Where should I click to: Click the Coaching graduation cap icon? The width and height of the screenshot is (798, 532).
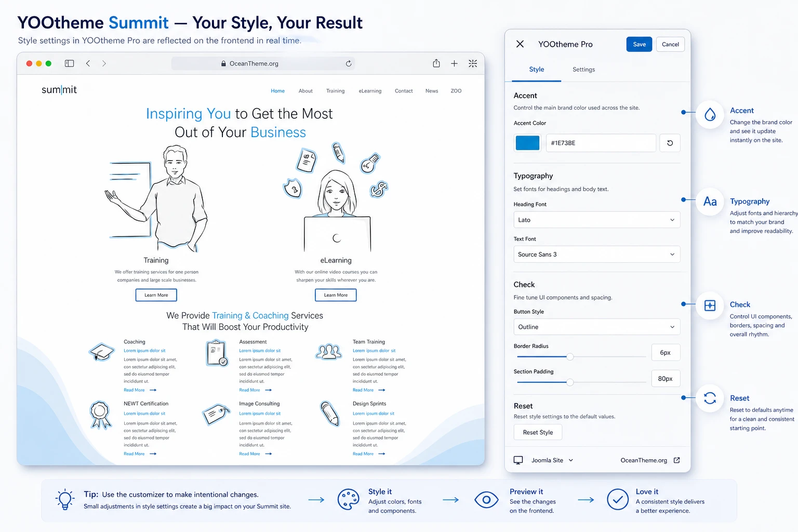[102, 352]
